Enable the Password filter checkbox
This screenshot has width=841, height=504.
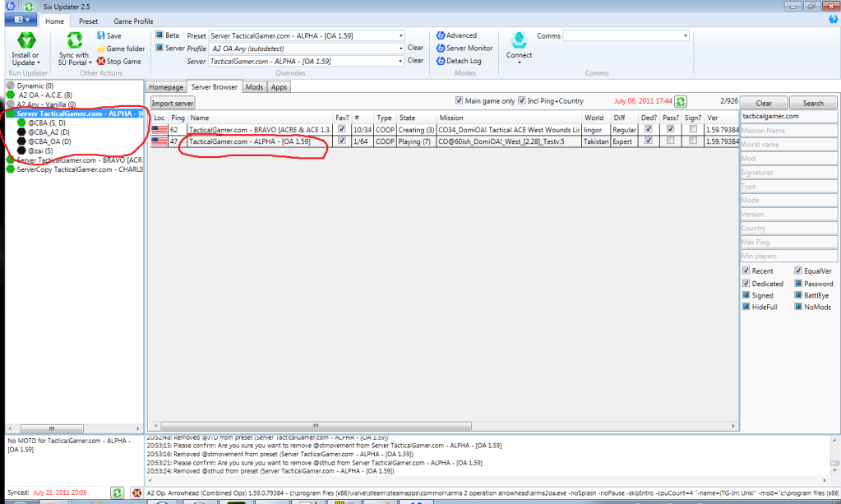(798, 283)
